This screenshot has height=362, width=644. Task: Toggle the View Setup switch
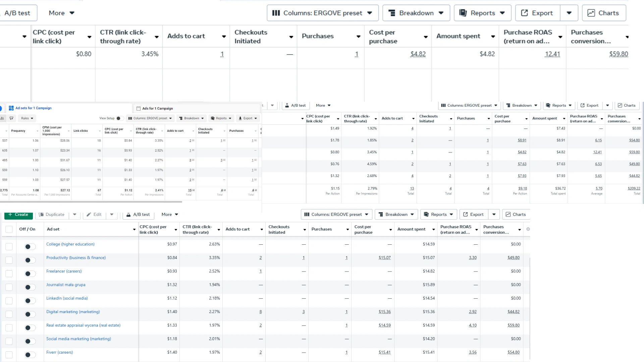pos(119,118)
